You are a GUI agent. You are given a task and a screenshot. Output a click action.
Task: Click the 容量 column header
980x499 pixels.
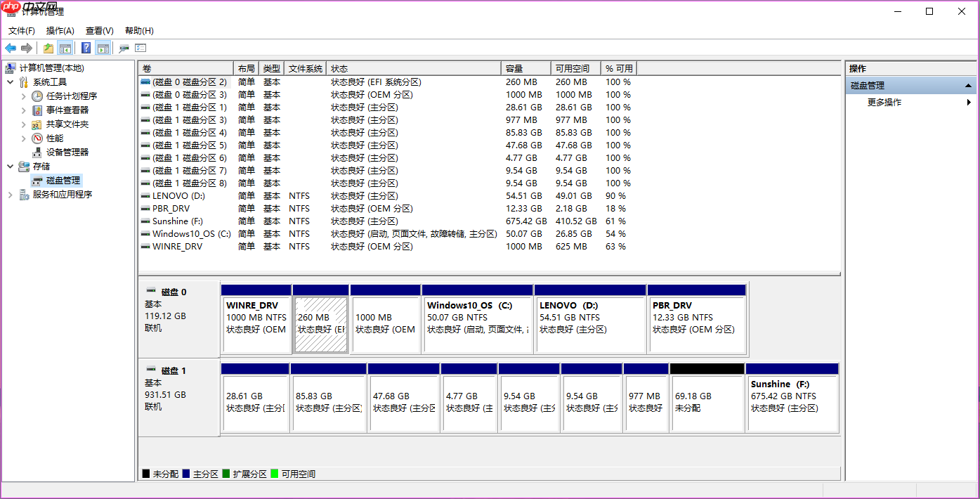point(525,68)
